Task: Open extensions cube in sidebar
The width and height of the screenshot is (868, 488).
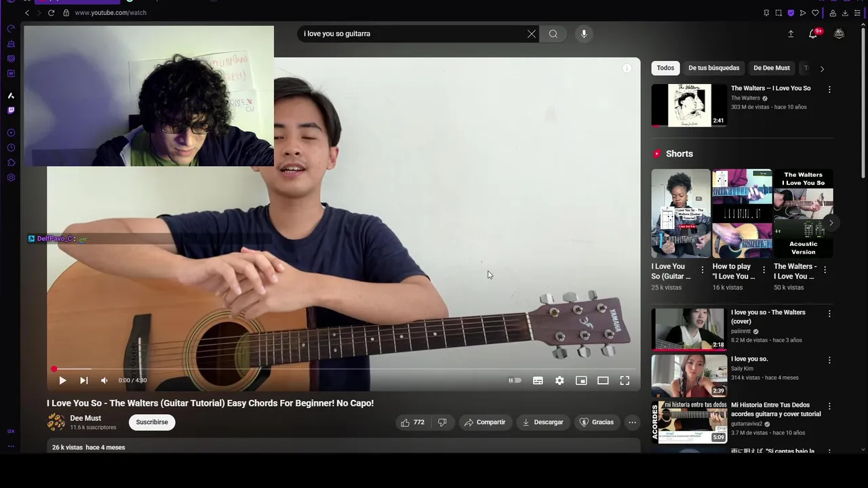Action: (x=11, y=163)
